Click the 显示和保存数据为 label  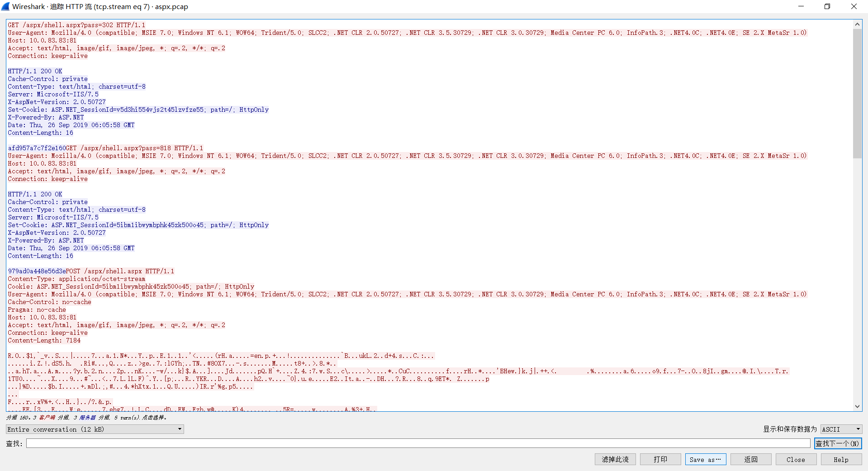tap(790, 429)
